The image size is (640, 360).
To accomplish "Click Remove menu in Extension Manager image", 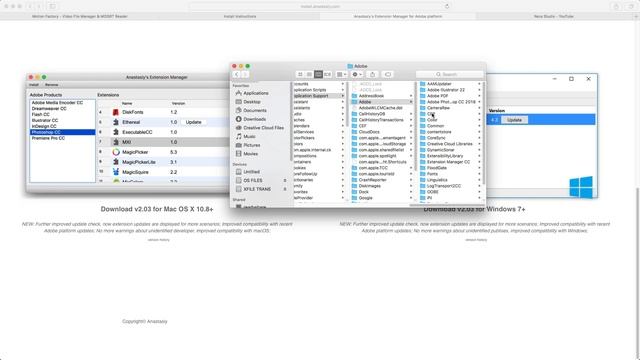I will tap(51, 85).
